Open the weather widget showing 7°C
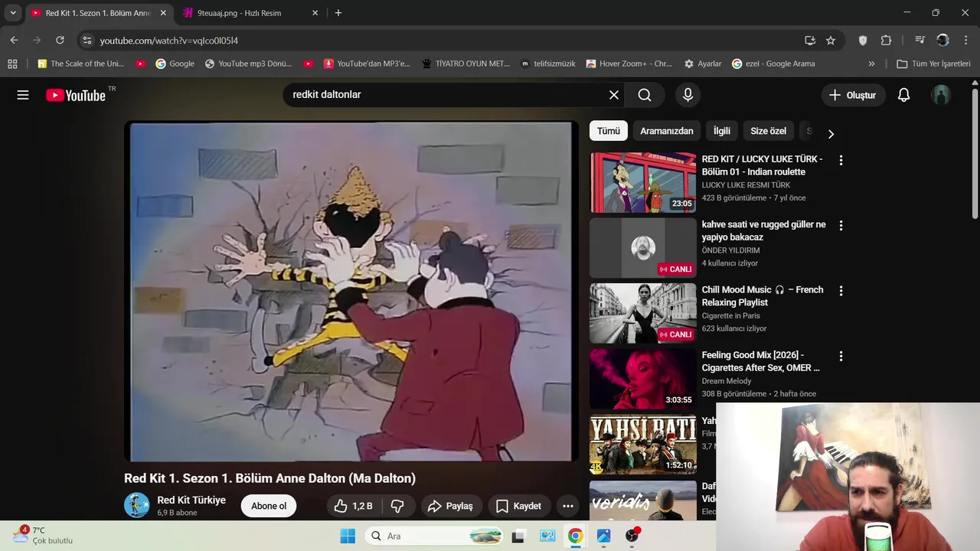980x551 pixels. [42, 535]
